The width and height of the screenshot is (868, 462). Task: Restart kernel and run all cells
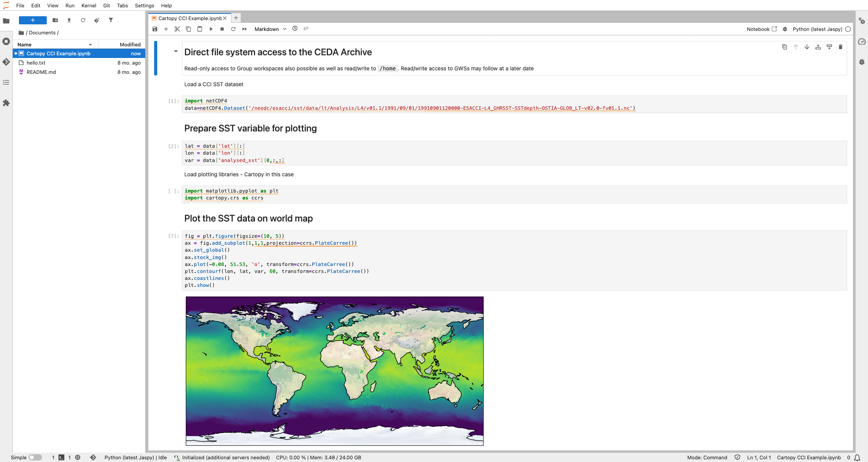tap(245, 29)
